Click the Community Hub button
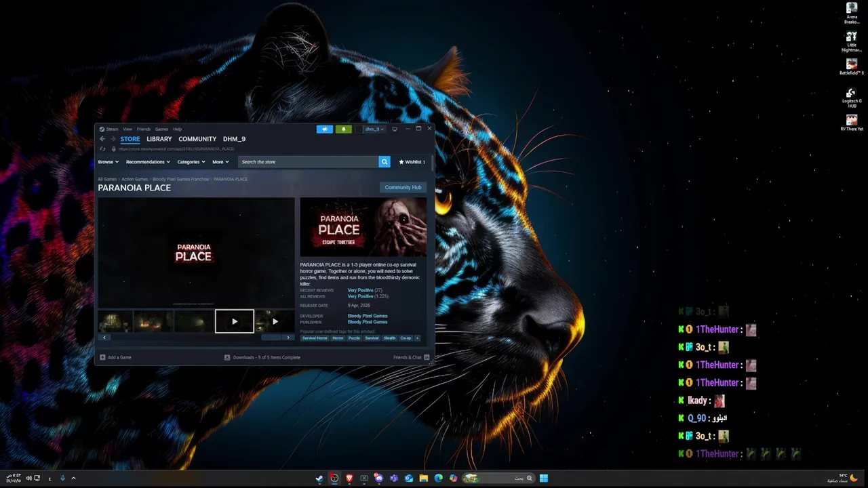Screen dimensions: 868x488 tap(403, 187)
